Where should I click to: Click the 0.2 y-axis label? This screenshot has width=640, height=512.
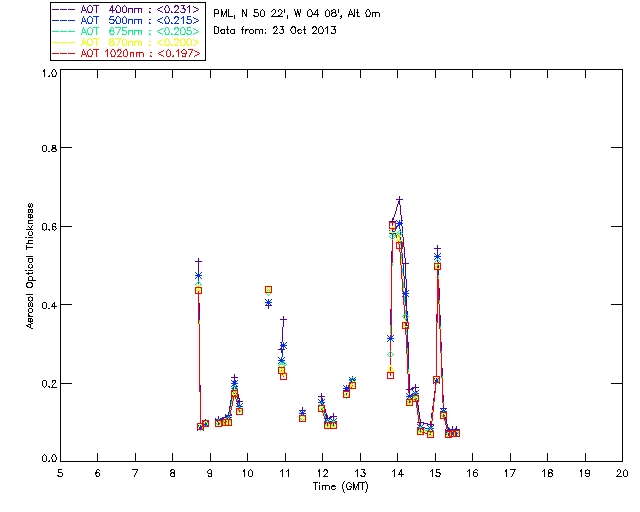pyautogui.click(x=49, y=384)
